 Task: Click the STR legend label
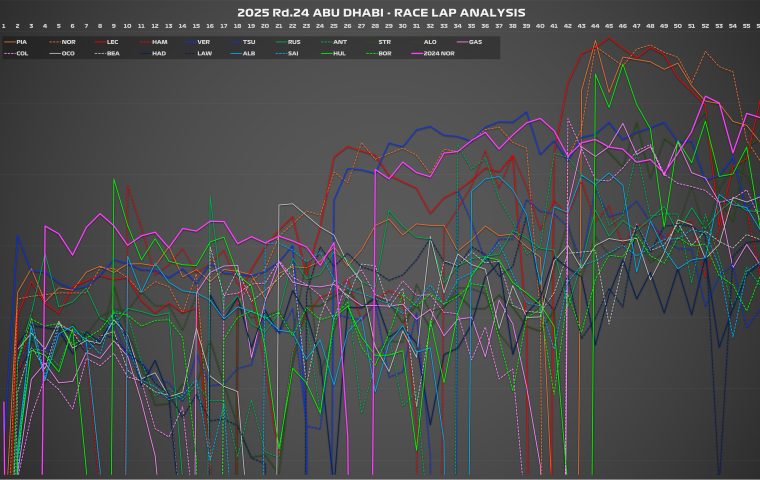[x=384, y=42]
